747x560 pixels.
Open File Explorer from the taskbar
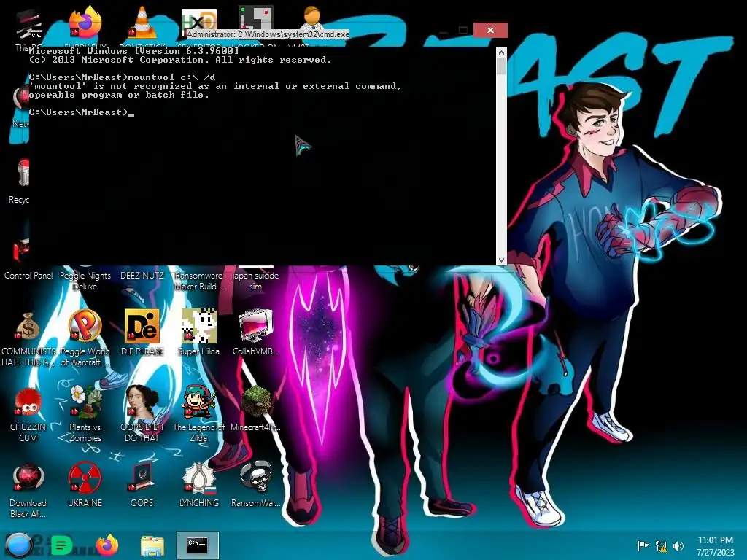pos(152,545)
